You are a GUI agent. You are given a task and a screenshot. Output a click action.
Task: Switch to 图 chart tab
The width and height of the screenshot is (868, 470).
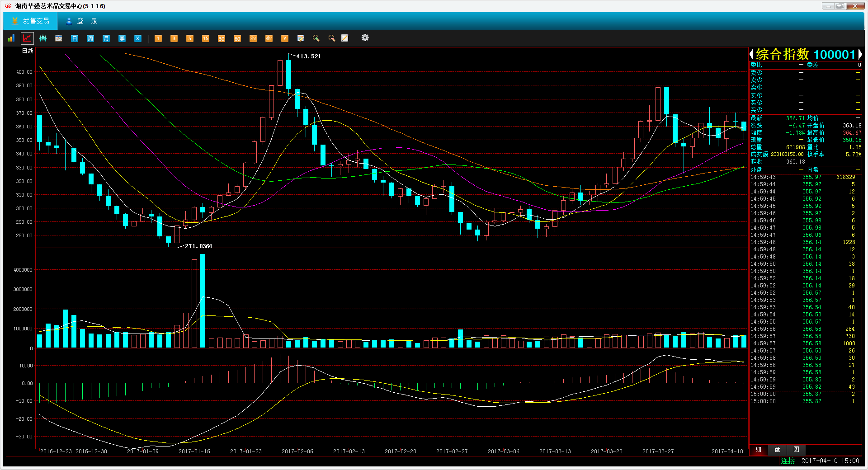click(797, 449)
